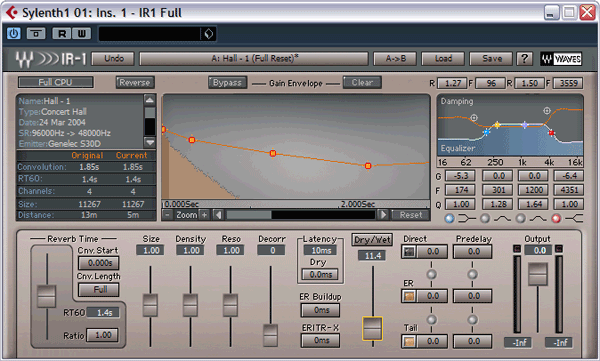Toggle red high-shelf EQ band LED
Image resolution: width=600 pixels, height=361 pixels.
click(x=556, y=219)
